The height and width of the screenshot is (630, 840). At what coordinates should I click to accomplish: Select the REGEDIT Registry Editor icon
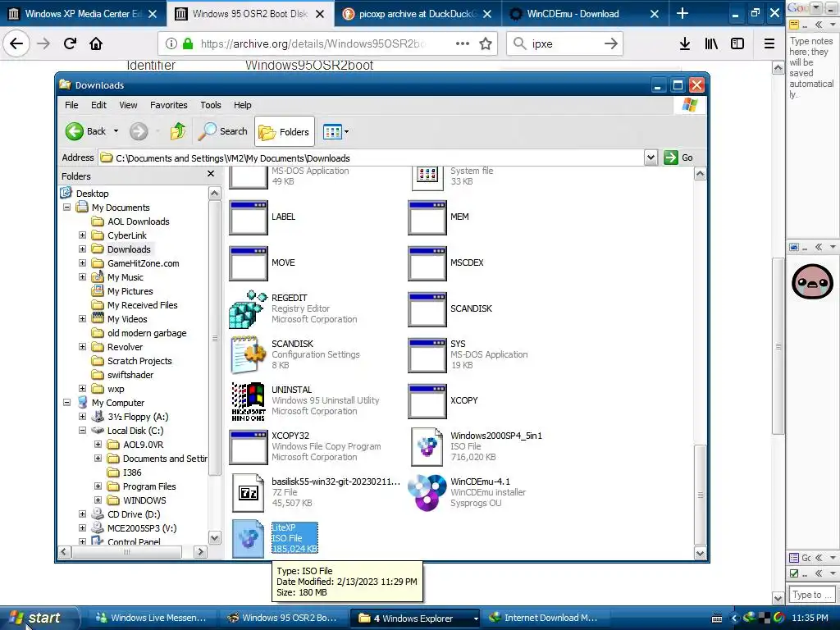tap(249, 309)
